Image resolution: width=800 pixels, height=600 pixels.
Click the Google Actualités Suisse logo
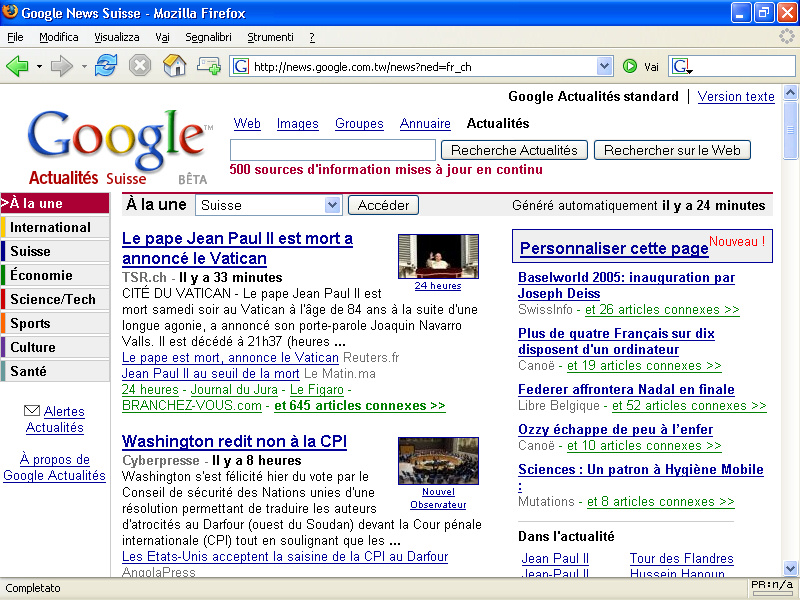(x=119, y=148)
